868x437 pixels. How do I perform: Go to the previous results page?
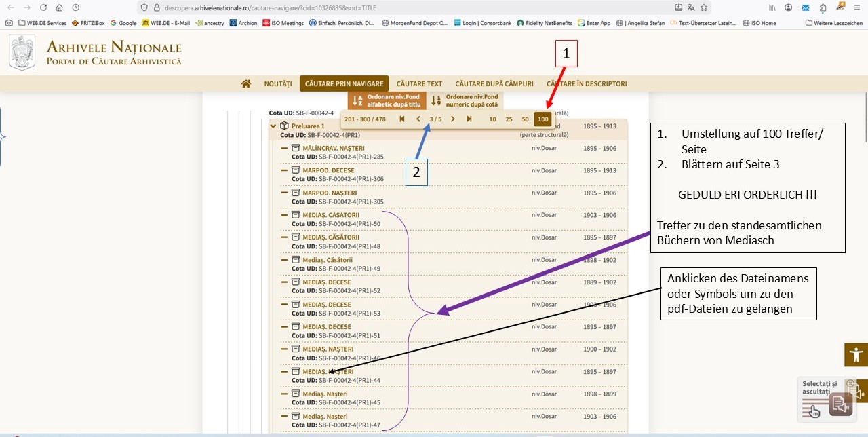coord(418,119)
